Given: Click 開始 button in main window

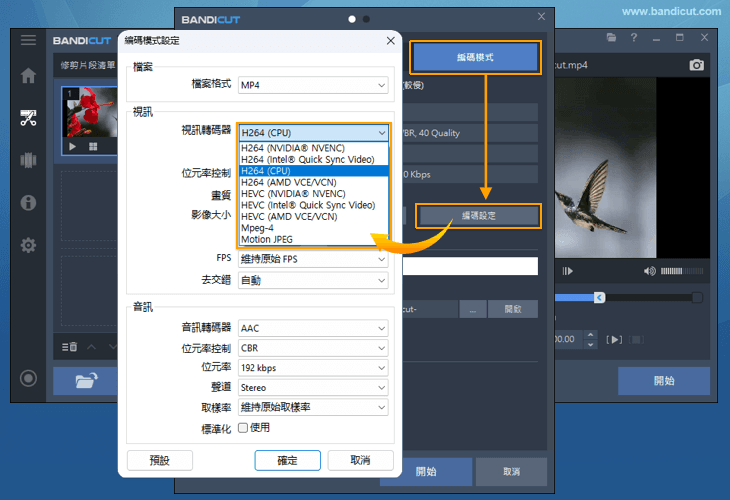Looking at the screenshot, I should (x=664, y=381).
